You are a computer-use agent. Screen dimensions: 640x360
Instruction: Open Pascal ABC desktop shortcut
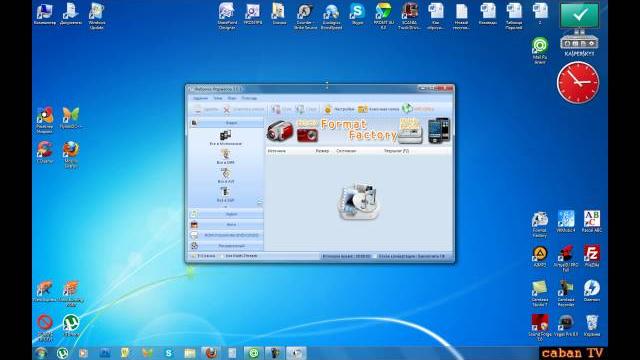[592, 222]
